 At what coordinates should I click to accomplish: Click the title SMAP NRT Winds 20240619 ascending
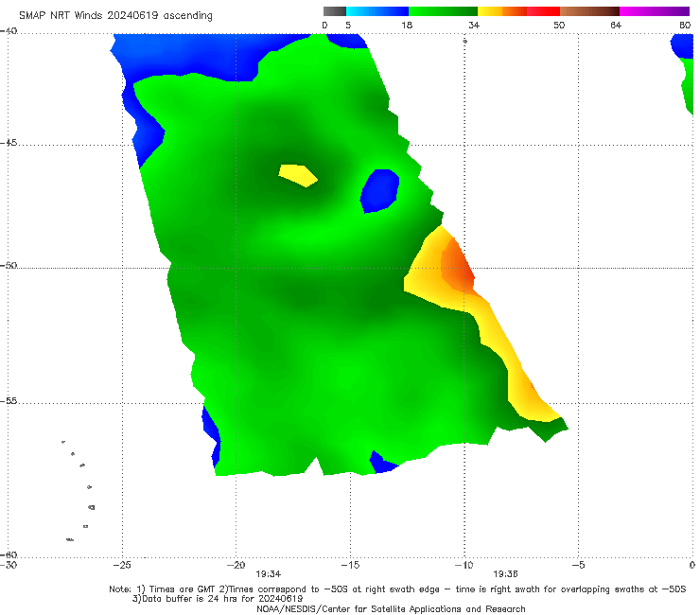point(115,16)
